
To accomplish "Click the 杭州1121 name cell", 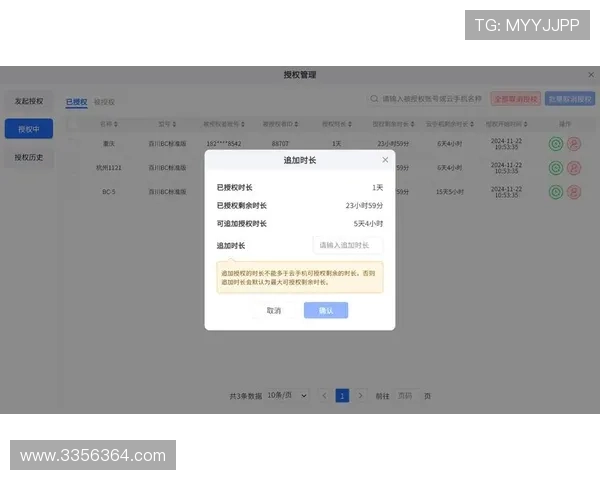I will pos(109,168).
